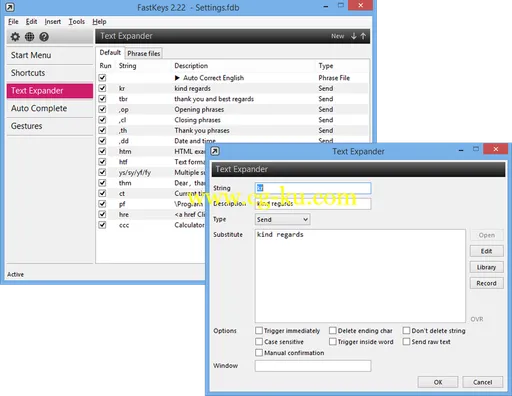Open the Help menu
512x396 pixels.
click(99, 22)
